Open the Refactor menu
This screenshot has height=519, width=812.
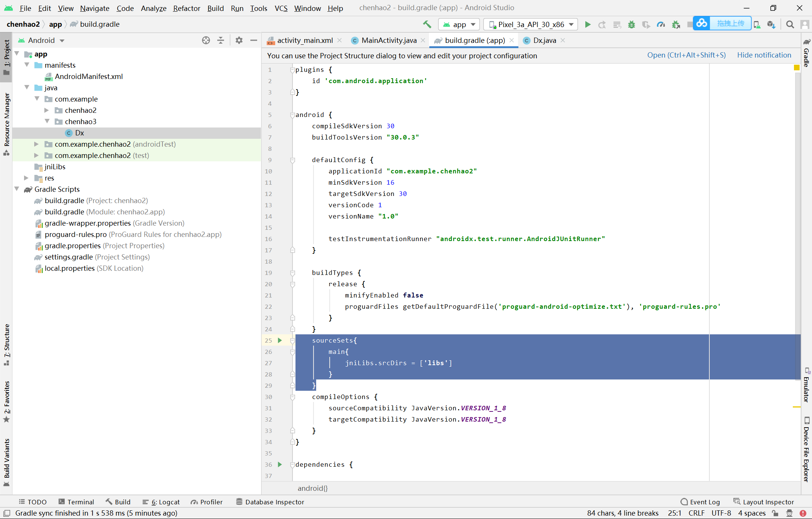tap(186, 8)
